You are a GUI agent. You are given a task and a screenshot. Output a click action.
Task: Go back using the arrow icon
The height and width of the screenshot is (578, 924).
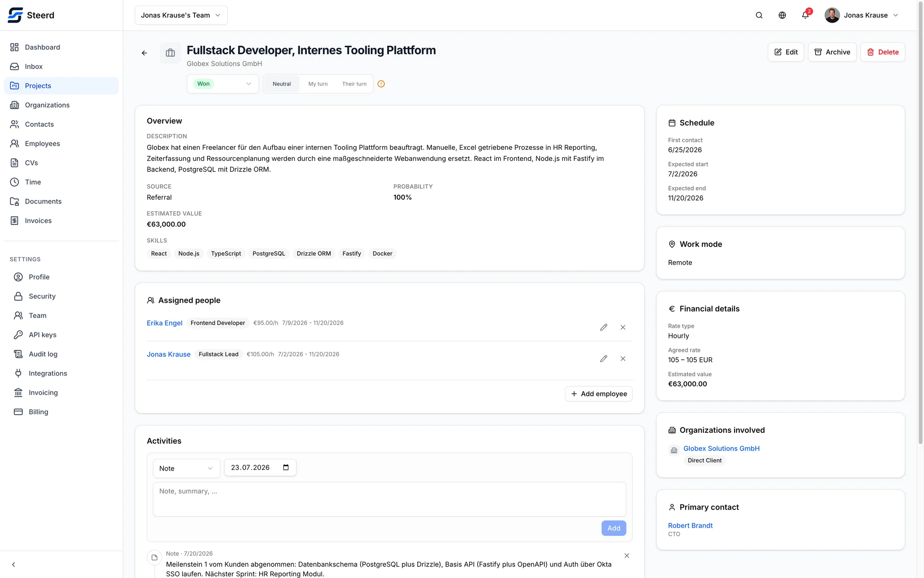(144, 53)
